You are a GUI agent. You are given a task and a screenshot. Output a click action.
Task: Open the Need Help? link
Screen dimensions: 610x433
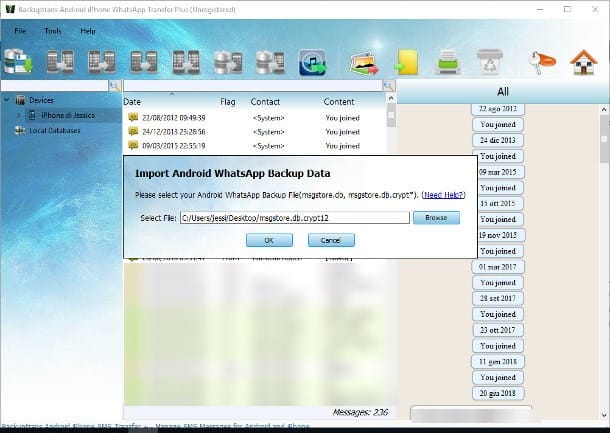[443, 195]
